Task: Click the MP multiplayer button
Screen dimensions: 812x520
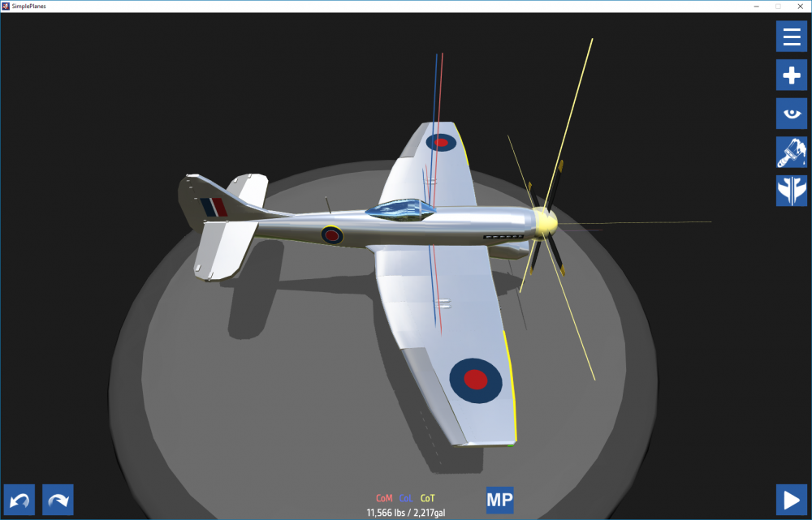Action: click(x=499, y=500)
